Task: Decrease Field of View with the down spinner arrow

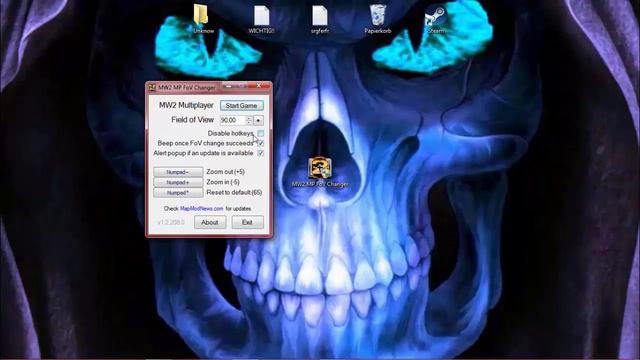Action: coord(249,122)
